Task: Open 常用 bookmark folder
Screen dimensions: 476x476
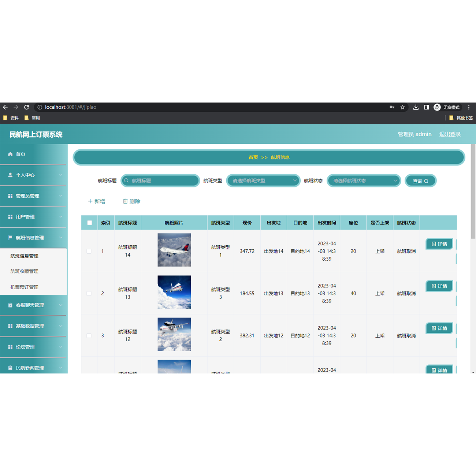Action: tap(32, 118)
